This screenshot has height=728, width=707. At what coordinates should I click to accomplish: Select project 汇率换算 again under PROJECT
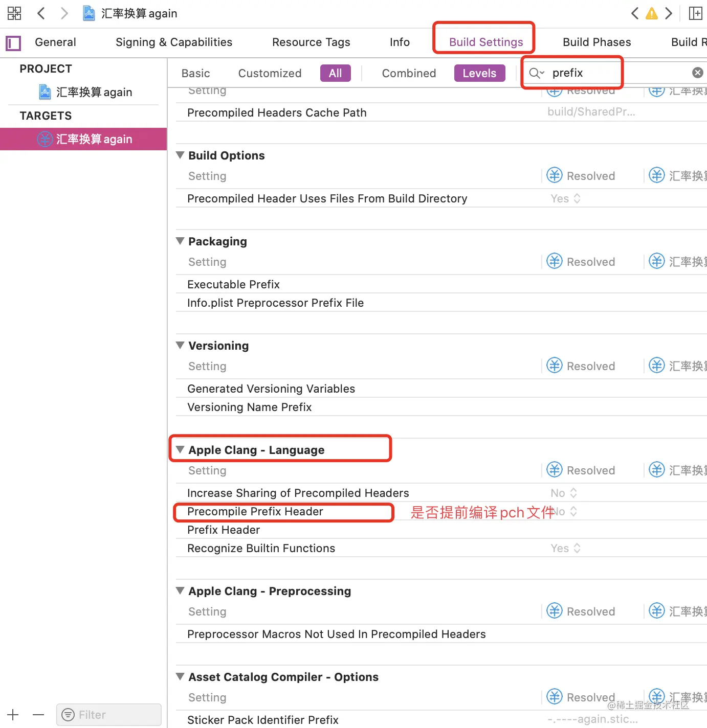(x=94, y=92)
